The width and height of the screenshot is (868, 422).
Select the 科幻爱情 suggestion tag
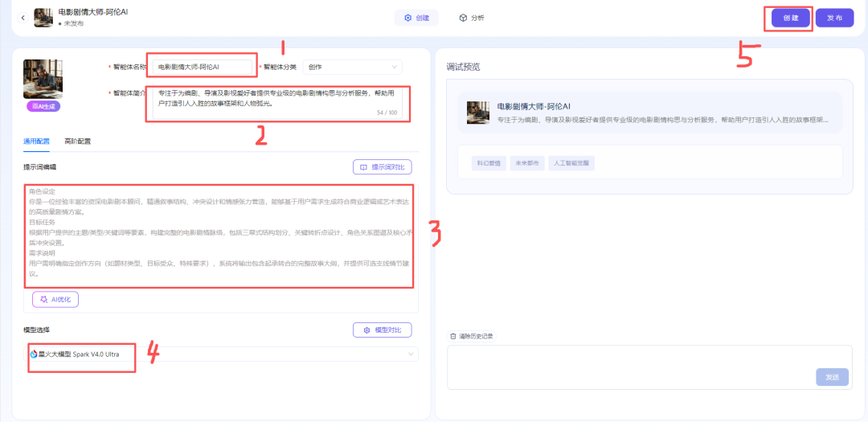coord(489,163)
